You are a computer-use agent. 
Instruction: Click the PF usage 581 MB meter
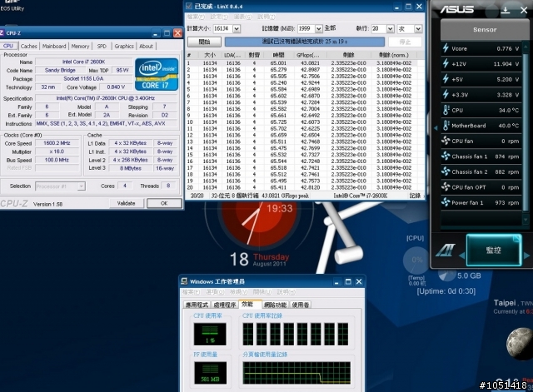point(210,373)
